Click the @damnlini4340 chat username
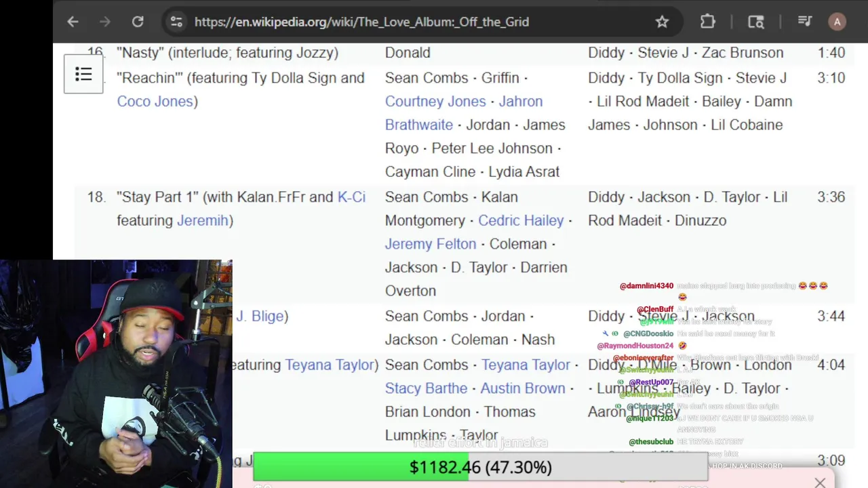The width and height of the screenshot is (868, 488). point(646,286)
